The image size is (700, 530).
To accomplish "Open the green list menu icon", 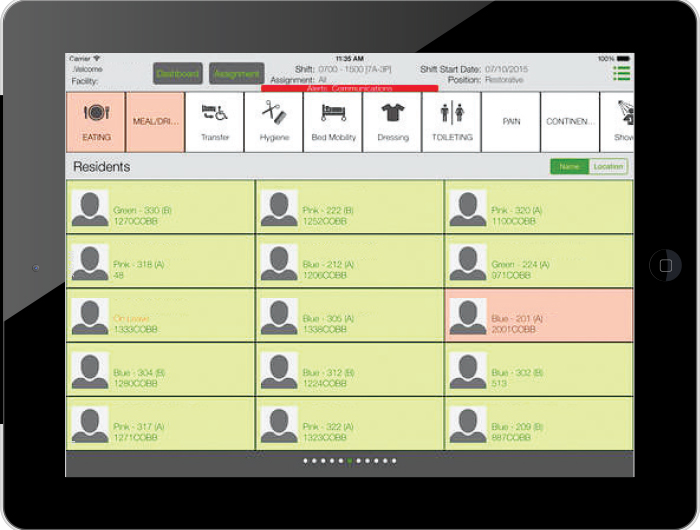I will [x=621, y=73].
